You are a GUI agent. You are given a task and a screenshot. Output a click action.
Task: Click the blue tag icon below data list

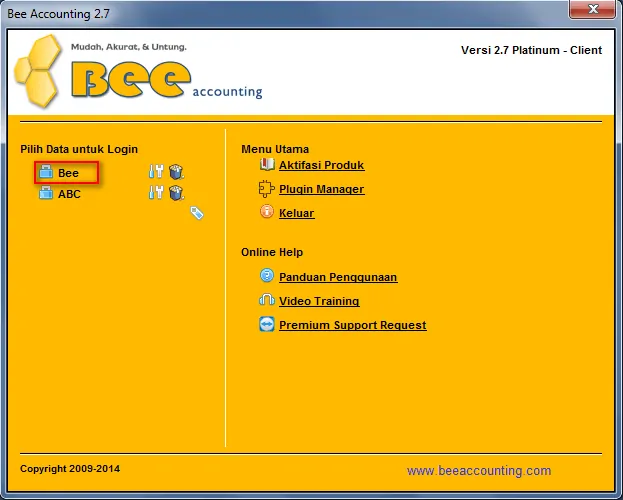point(197,213)
